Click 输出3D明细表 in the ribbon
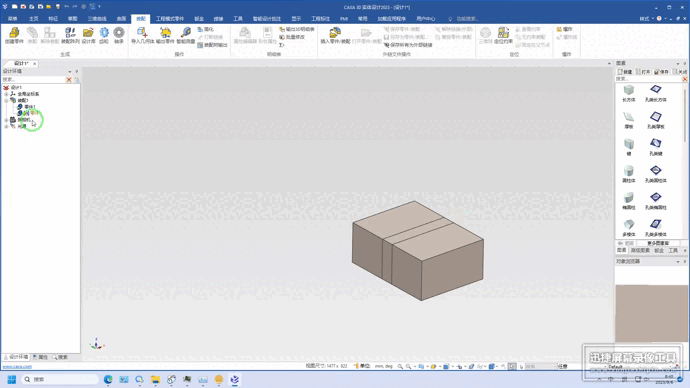The height and width of the screenshot is (388, 690). [x=297, y=29]
